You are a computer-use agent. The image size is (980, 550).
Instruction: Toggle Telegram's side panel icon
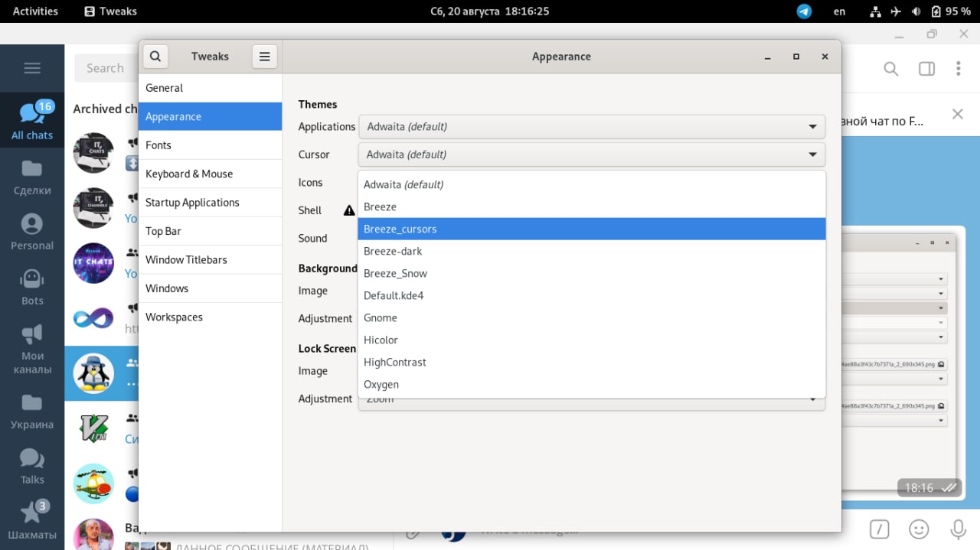pos(926,69)
